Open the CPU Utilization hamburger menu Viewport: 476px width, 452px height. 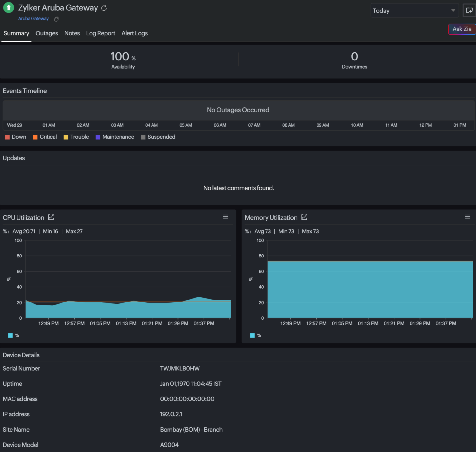click(225, 217)
